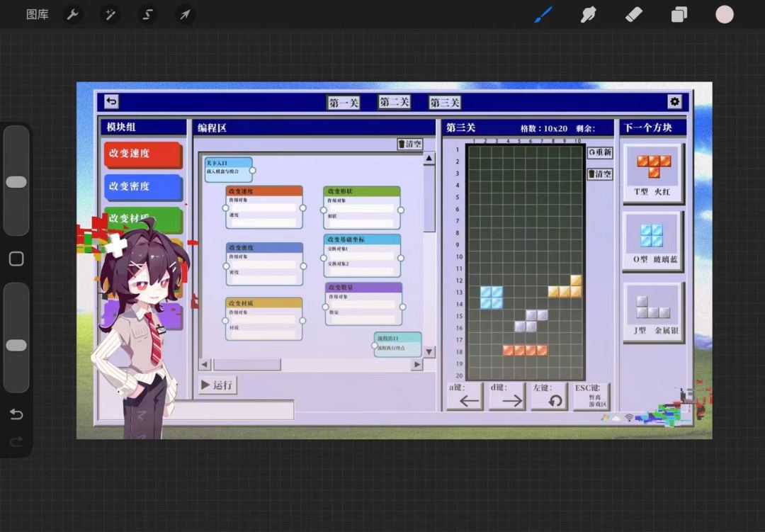Open the Adjustments magic wand menu
Viewport: 765px width, 532px height.
pyautogui.click(x=110, y=15)
